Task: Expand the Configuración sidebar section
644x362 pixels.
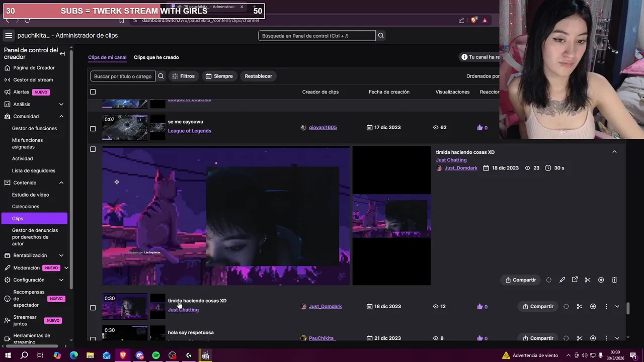Action: (61, 280)
